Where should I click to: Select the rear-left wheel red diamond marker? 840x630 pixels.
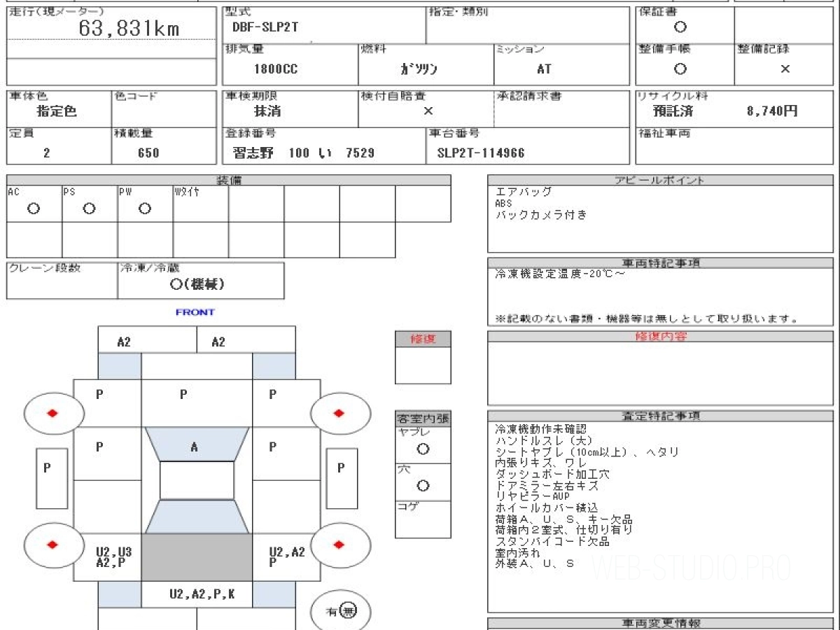point(52,545)
